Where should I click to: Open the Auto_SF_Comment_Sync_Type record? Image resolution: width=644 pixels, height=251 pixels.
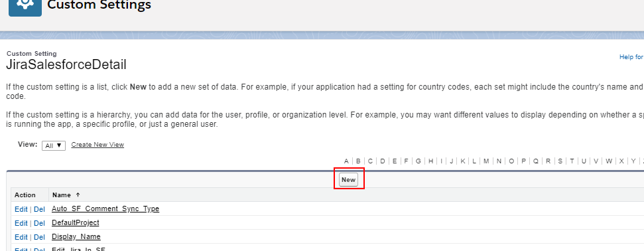click(x=105, y=209)
